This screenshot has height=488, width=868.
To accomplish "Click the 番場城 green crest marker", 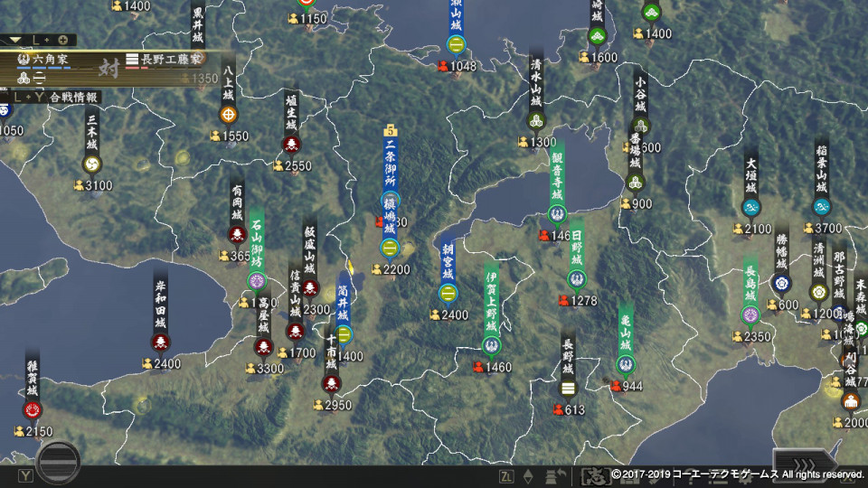I will (635, 182).
